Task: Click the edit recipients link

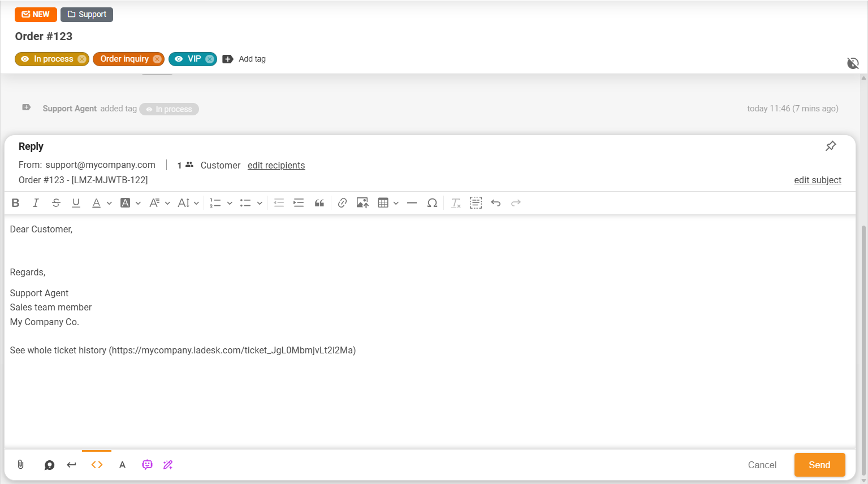Action: 276,165
